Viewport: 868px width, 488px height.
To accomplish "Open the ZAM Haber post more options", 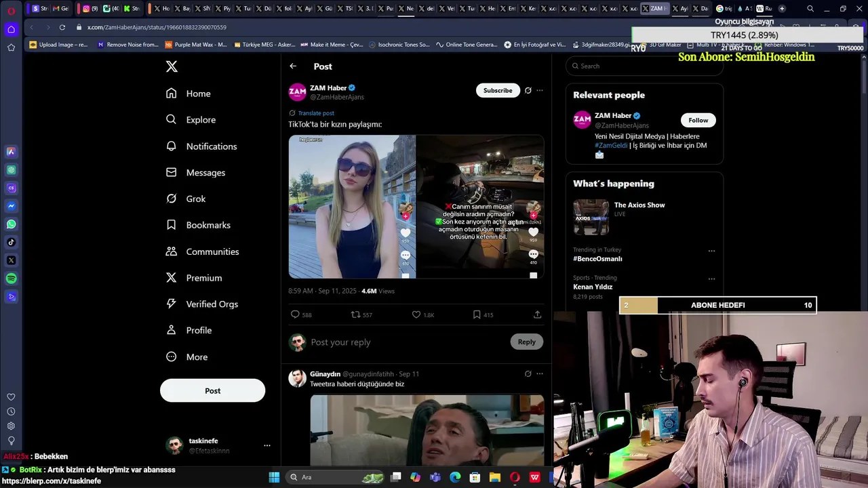I will tap(540, 90).
